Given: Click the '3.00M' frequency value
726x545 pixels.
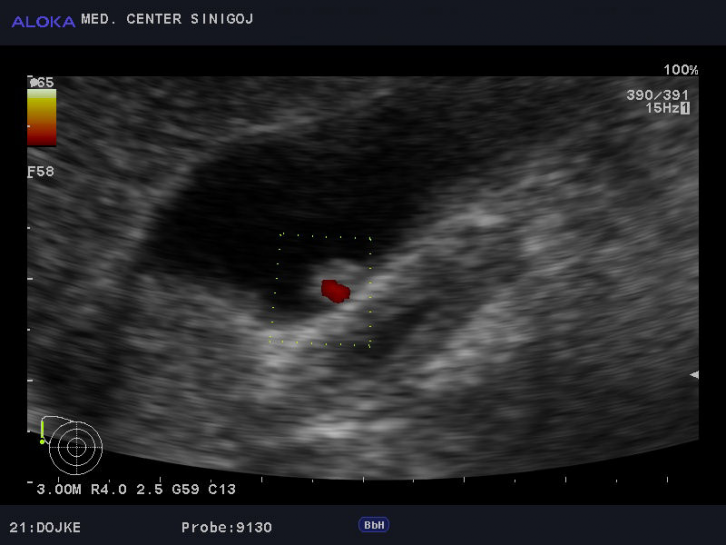Looking at the screenshot, I should (x=59, y=489).
